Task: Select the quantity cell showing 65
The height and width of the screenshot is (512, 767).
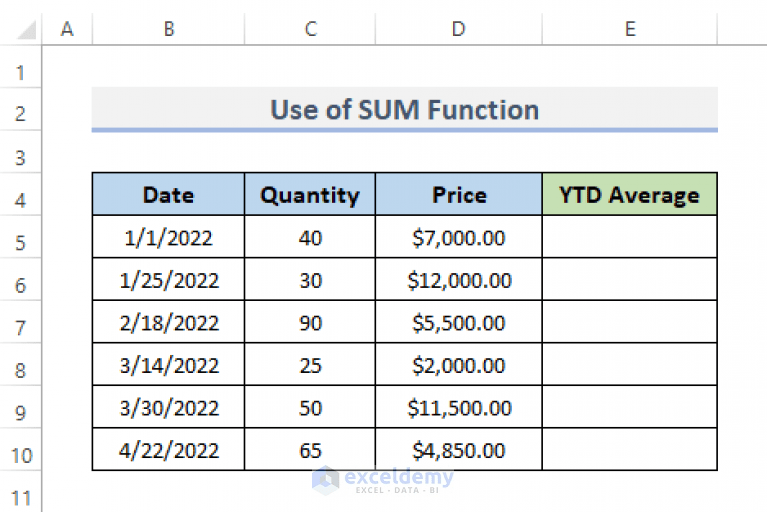Action: pyautogui.click(x=310, y=449)
